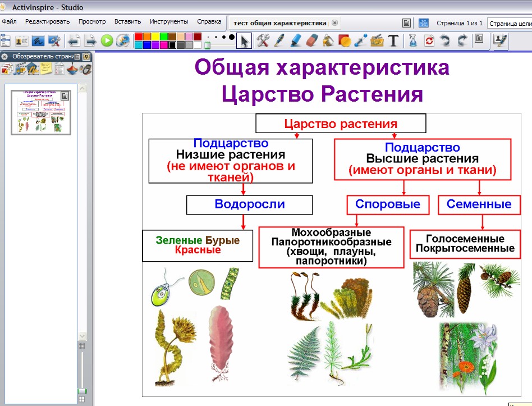Open the Редактировать menu
Image resolution: width=532 pixels, height=406 pixels.
[x=48, y=21]
